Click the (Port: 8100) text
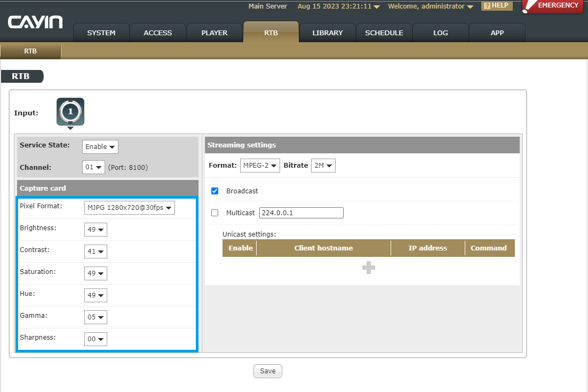This screenshot has width=588, height=392. [128, 168]
